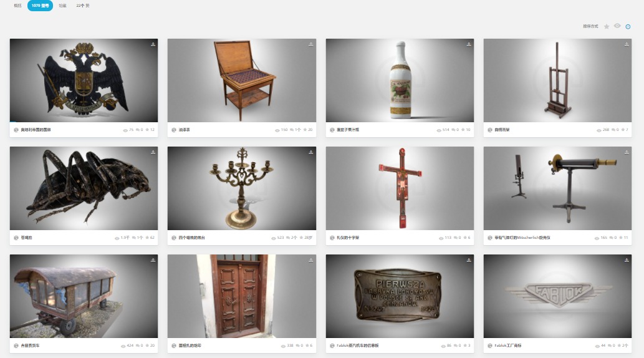This screenshot has width=644, height=358.
Task: Download the white bottle model
Action: click(469, 44)
